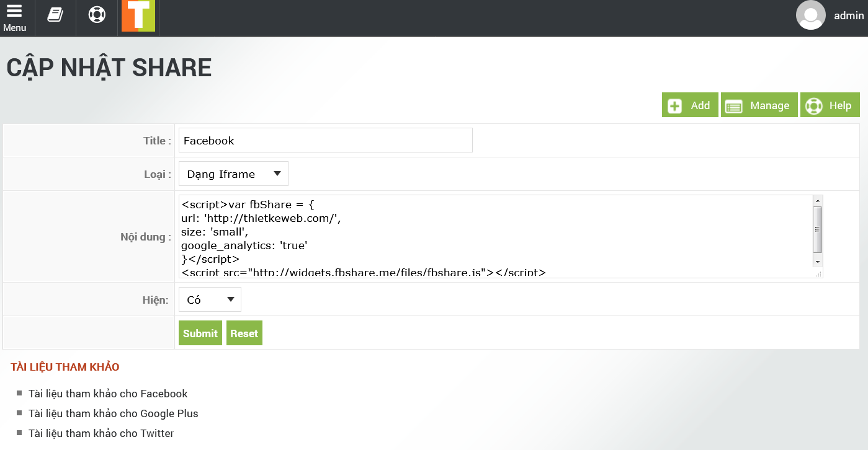This screenshot has width=868, height=450.
Task: Click the plus icon on Add button
Action: click(674, 106)
